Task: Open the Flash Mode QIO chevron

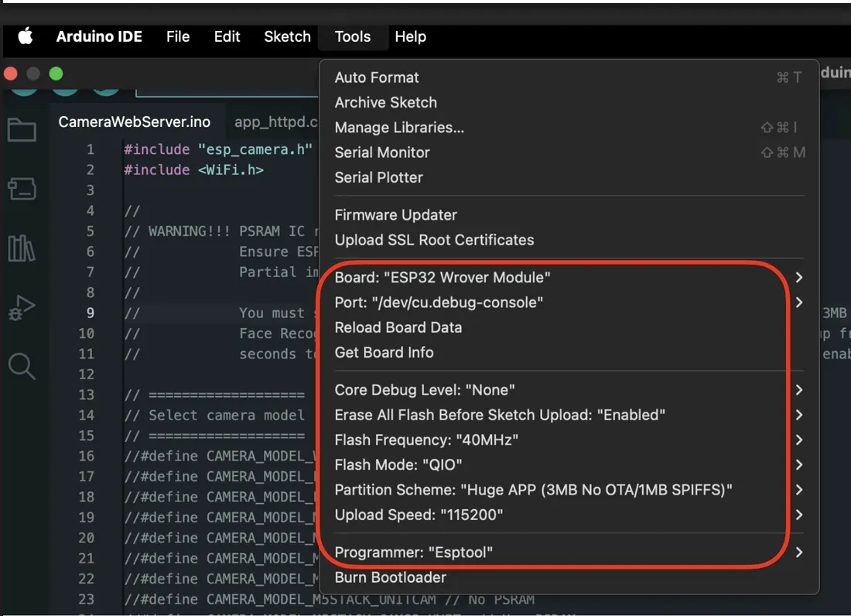Action: (799, 464)
